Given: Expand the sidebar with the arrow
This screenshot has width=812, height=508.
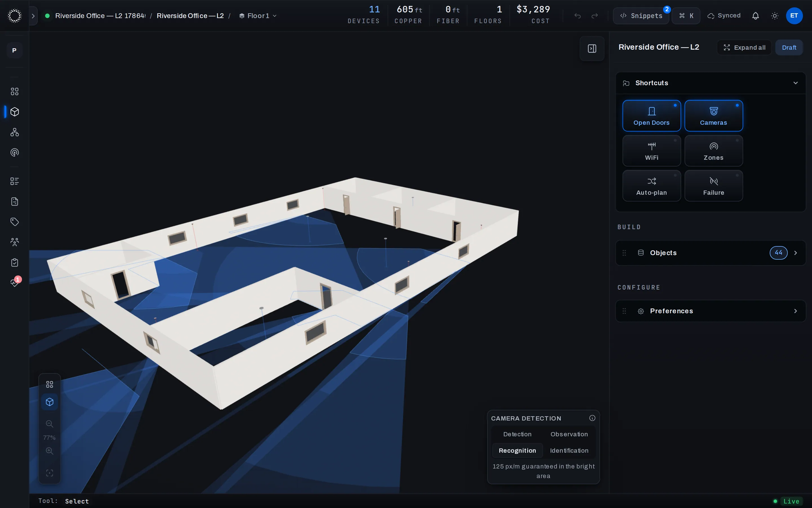Looking at the screenshot, I should pos(33,16).
